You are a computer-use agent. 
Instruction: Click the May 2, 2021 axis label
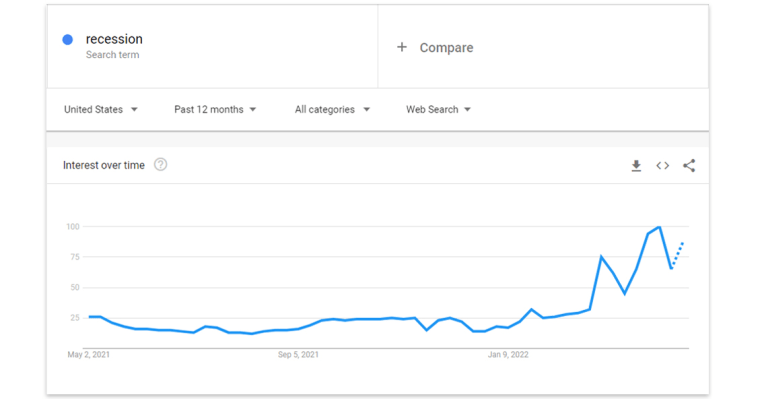[89, 355]
